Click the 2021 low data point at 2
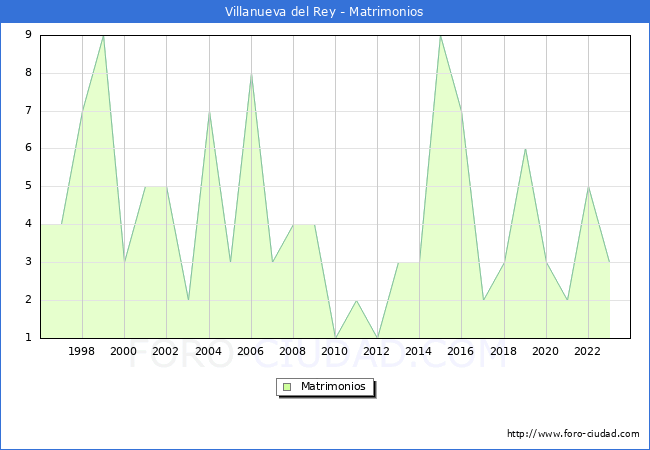The image size is (650, 450). pyautogui.click(x=568, y=300)
